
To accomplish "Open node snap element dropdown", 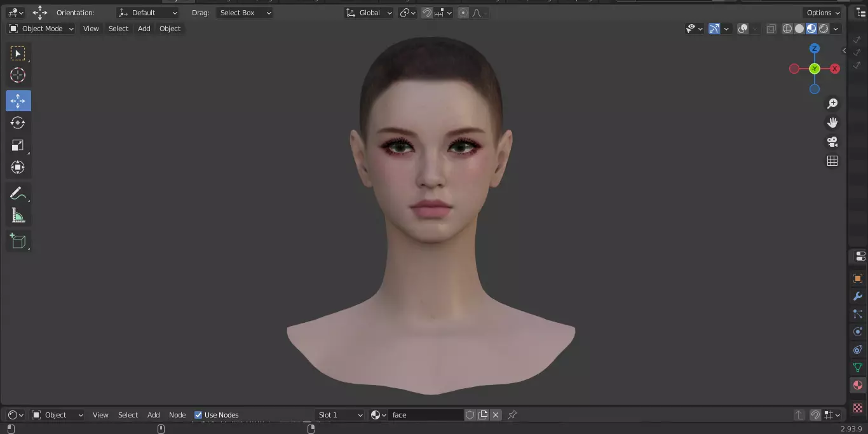I will (832, 415).
